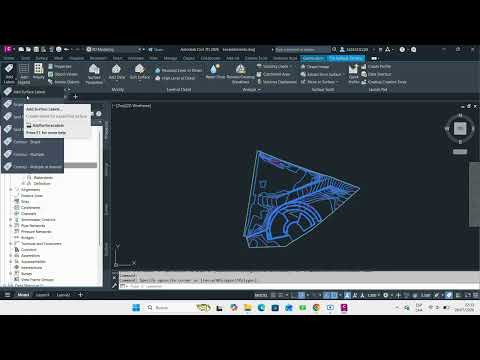Click Extract from Surface tool
Screen dimensions: 480x360
321,74
